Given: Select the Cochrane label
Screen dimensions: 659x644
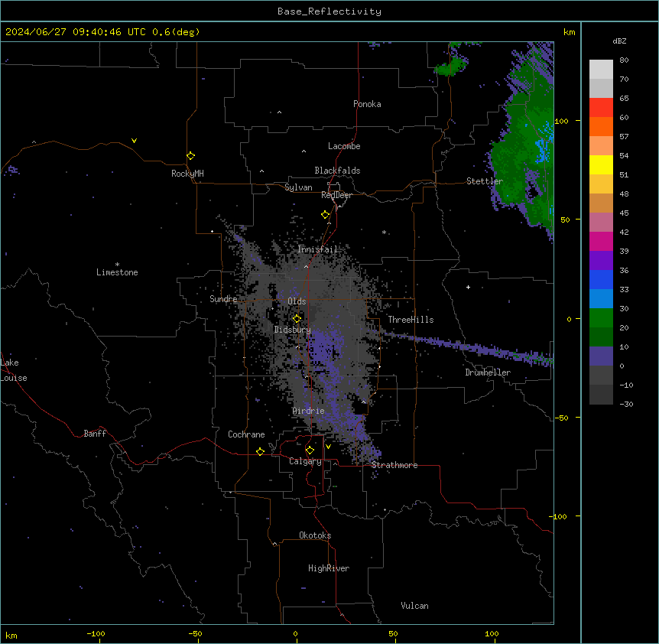Looking at the screenshot, I should click(246, 434).
